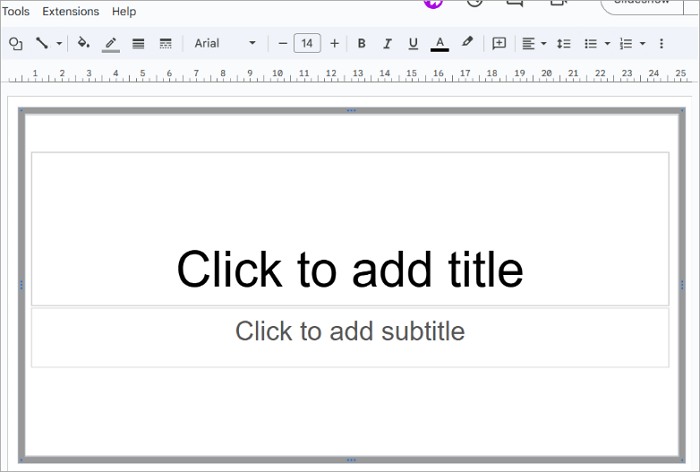The image size is (700, 472).
Task: Add a comment with the comment icon
Action: [x=499, y=43]
